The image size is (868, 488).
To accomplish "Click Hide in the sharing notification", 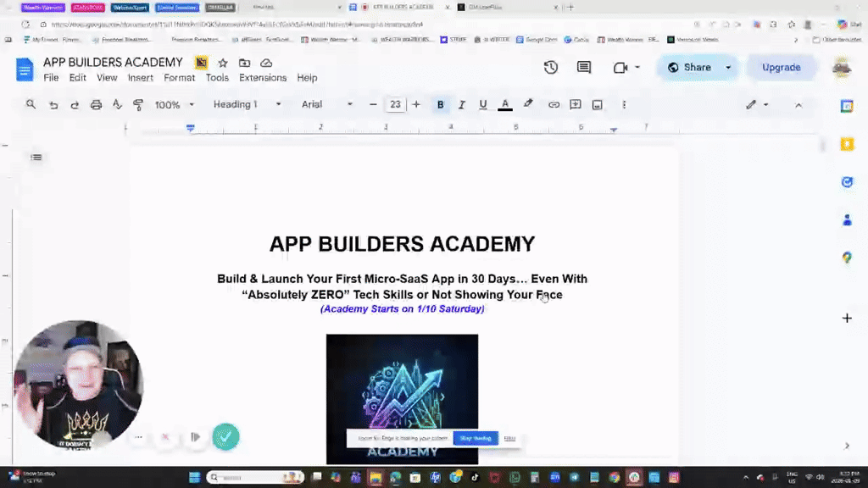I will pos(509,439).
